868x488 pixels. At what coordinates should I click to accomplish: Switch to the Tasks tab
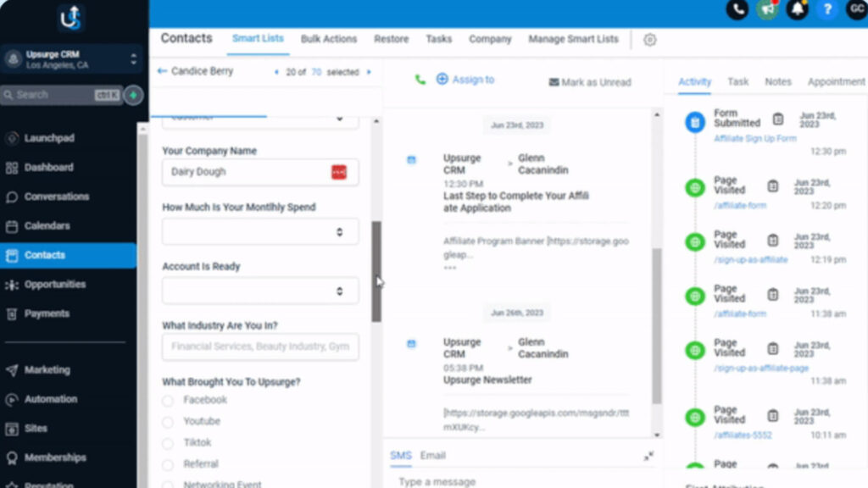coord(439,39)
